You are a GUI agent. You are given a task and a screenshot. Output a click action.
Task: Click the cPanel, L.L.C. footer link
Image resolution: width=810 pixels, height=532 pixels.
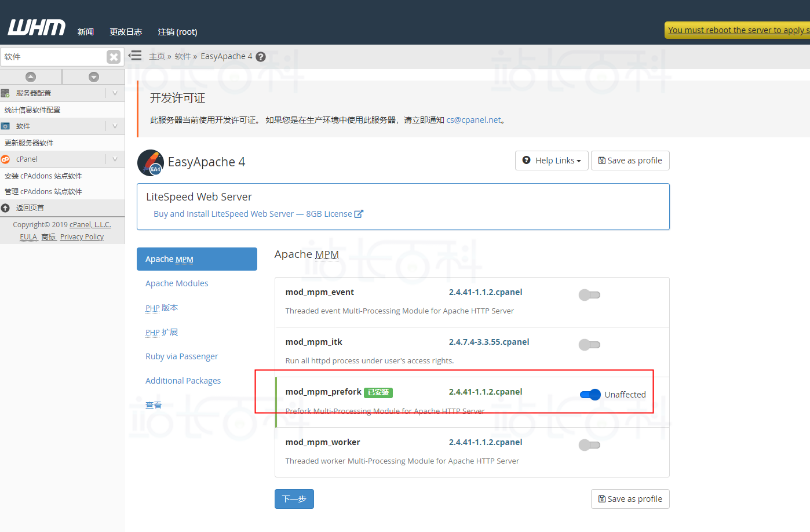[90, 225]
